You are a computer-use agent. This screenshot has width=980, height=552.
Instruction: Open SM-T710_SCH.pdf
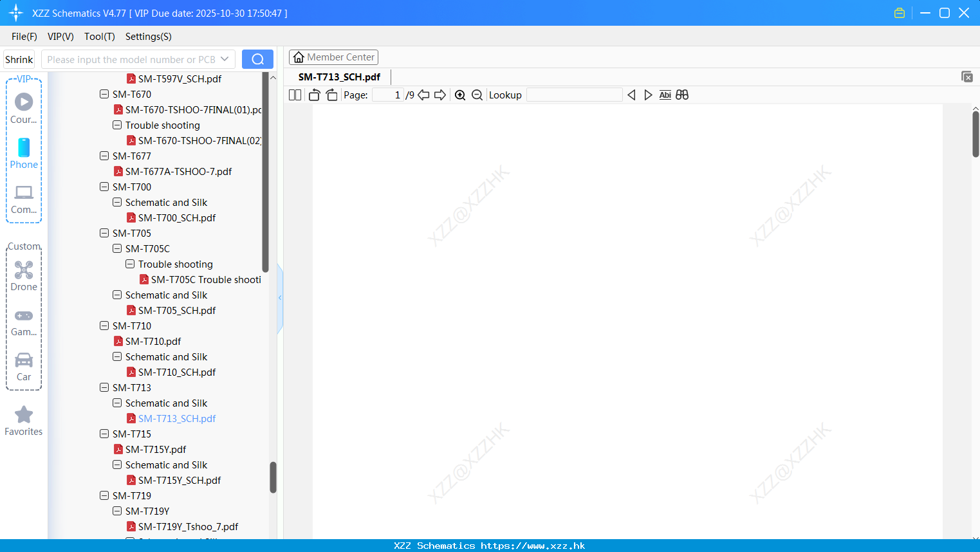click(x=177, y=372)
